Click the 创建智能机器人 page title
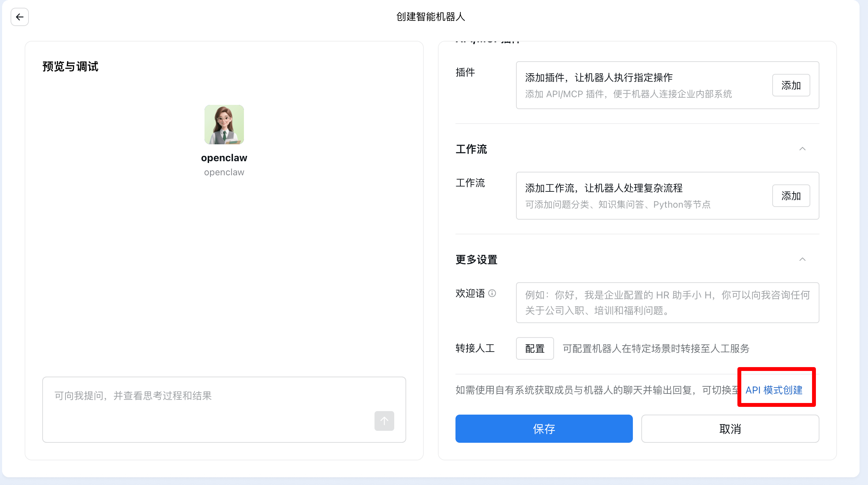Image resolution: width=868 pixels, height=485 pixels. (430, 17)
